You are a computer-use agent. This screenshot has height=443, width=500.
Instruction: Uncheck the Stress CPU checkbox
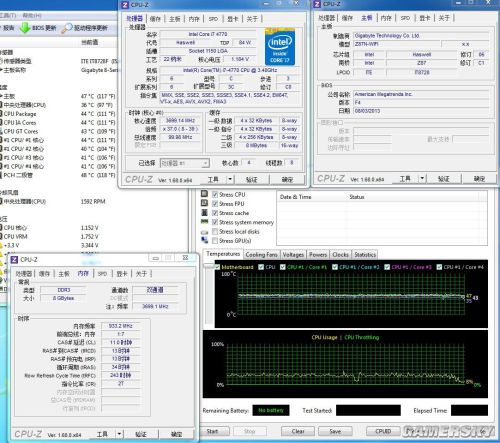coord(215,194)
